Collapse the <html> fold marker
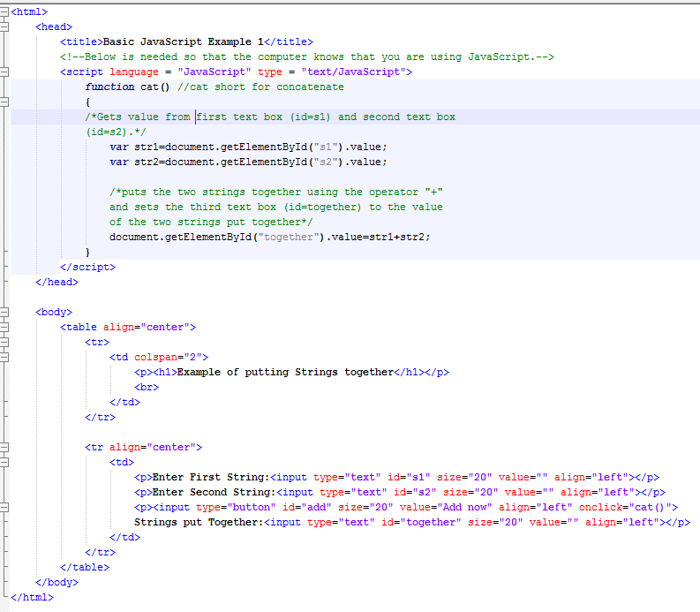This screenshot has width=700, height=612. click(4, 12)
